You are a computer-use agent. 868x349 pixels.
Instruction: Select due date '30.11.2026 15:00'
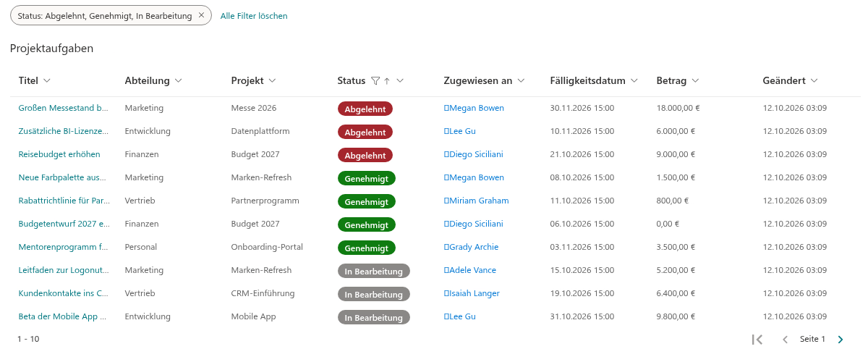pyautogui.click(x=582, y=108)
